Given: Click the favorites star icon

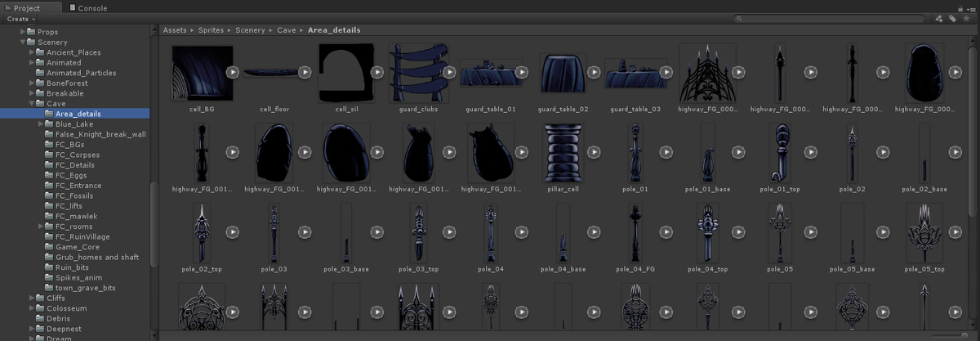Looking at the screenshot, I should [966, 18].
